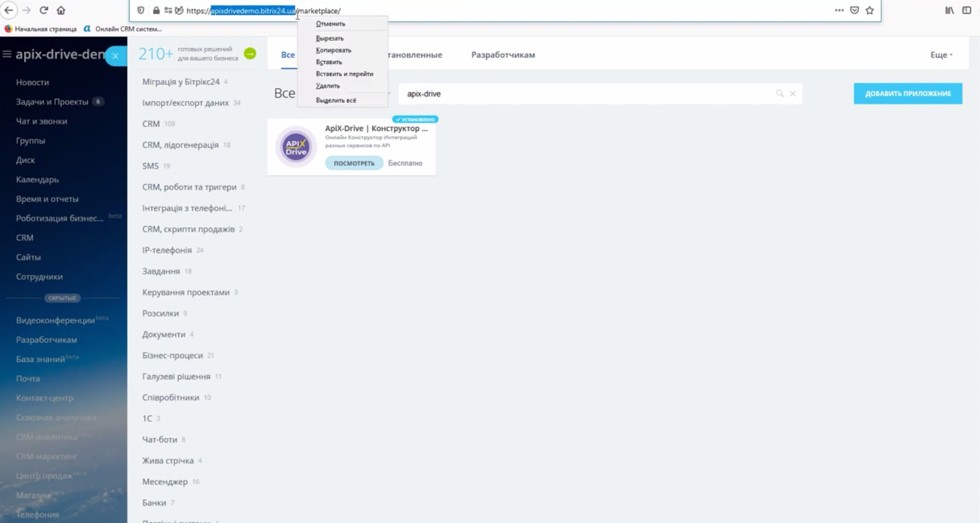This screenshot has height=523, width=980.
Task: Open the browser home page icon
Action: coord(61,10)
